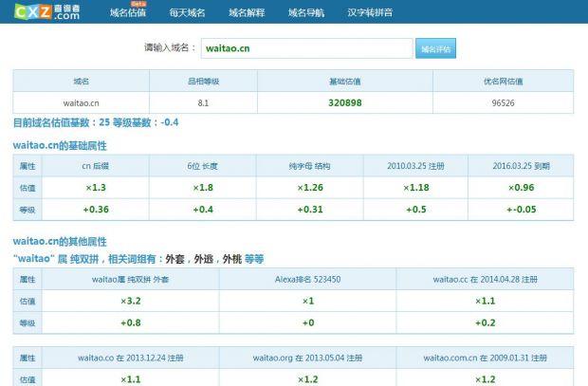Click the domain name input field

306,48
